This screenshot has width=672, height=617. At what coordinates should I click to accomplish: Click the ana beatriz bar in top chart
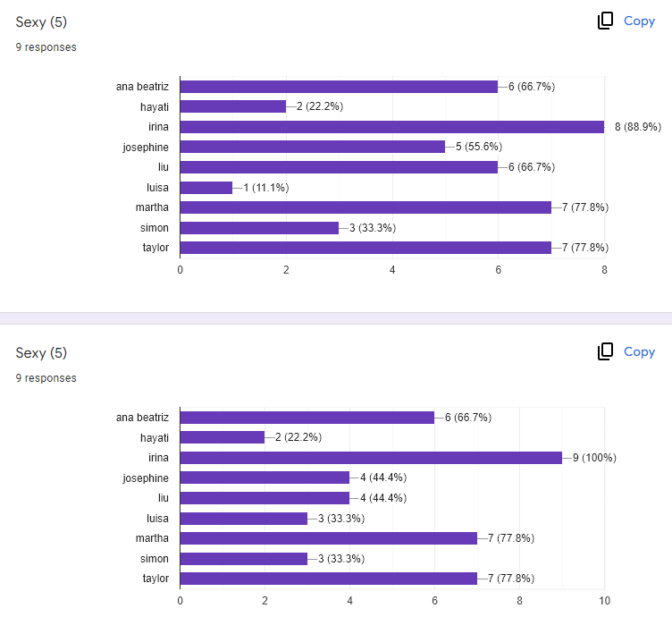(x=339, y=87)
